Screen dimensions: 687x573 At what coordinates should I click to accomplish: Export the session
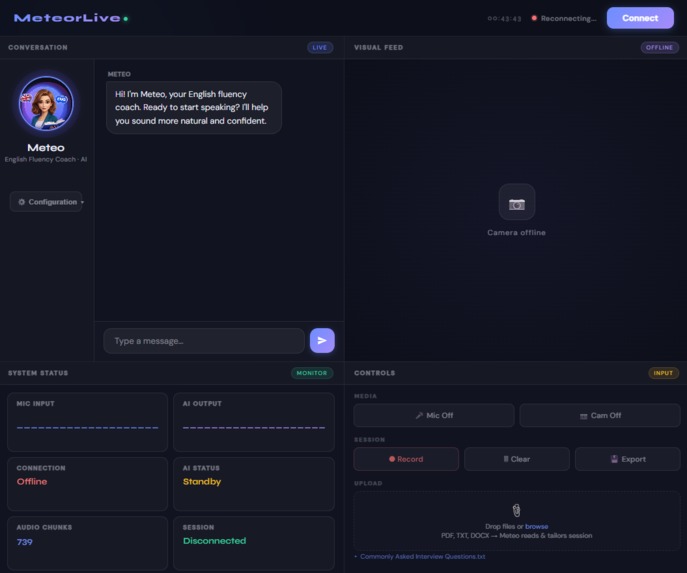627,459
